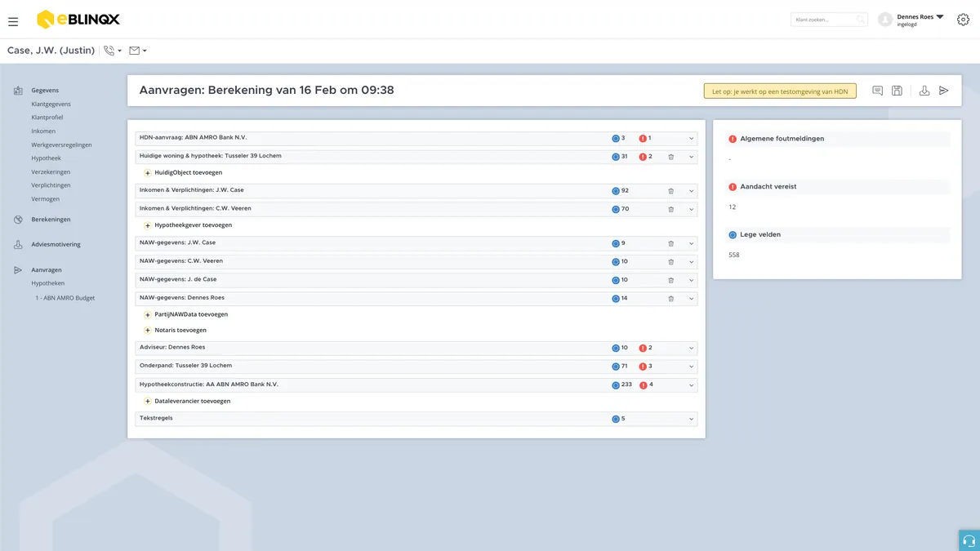Expand the Onderpand: Tusseler 39 Lochem row
The height and width of the screenshot is (551, 980).
(691, 367)
